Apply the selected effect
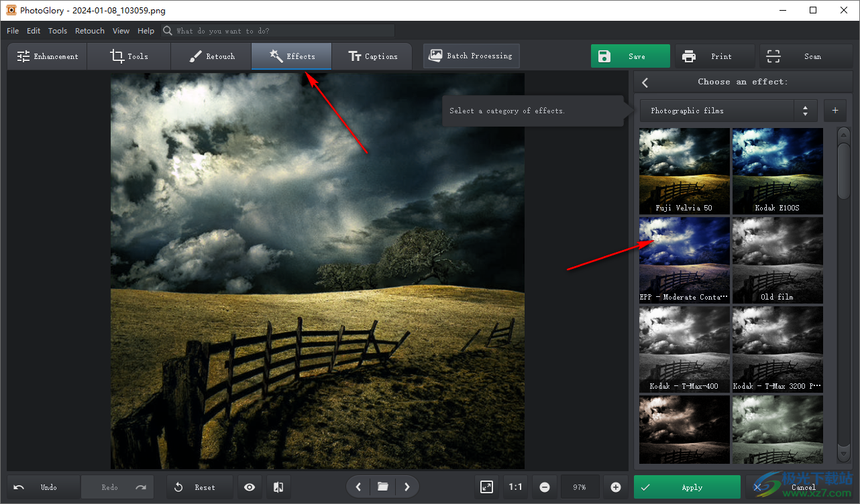Viewport: 860px width, 504px height. tap(687, 487)
